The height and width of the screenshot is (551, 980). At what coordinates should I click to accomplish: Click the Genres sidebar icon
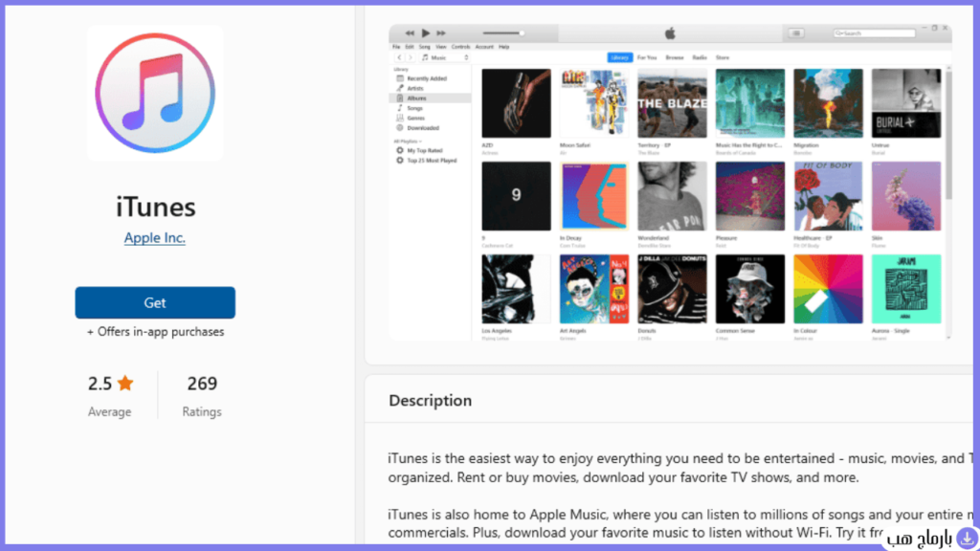coord(400,118)
